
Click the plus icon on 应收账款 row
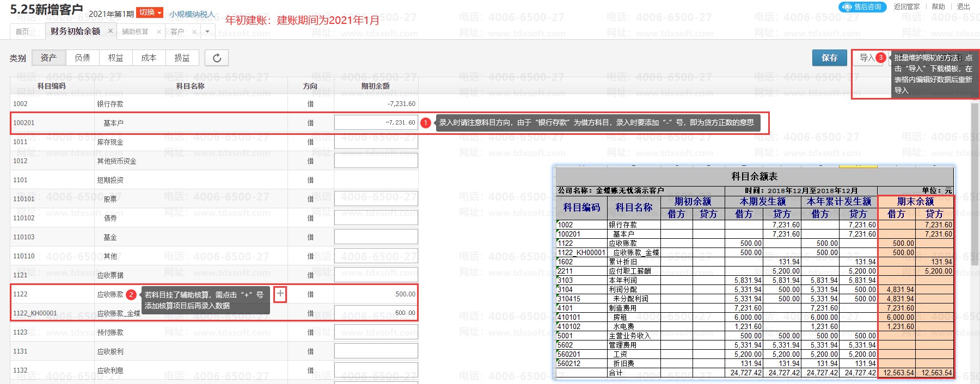tap(280, 294)
